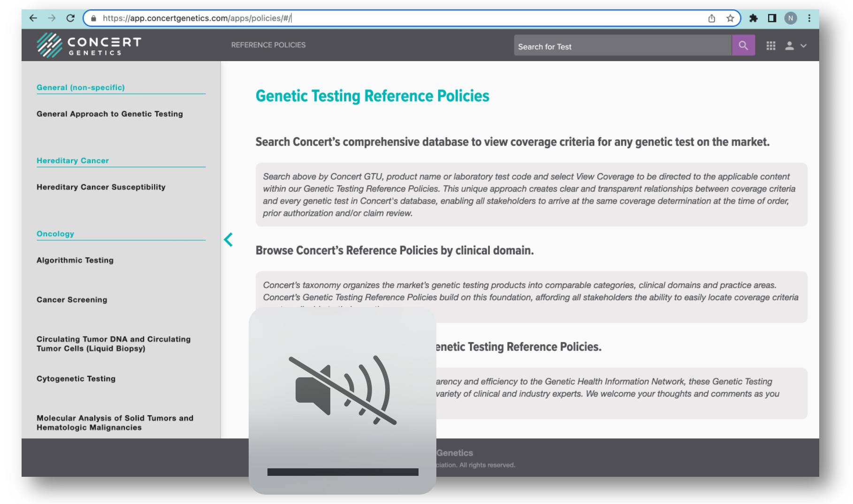Click the volume level bar in overlay

pos(343,472)
